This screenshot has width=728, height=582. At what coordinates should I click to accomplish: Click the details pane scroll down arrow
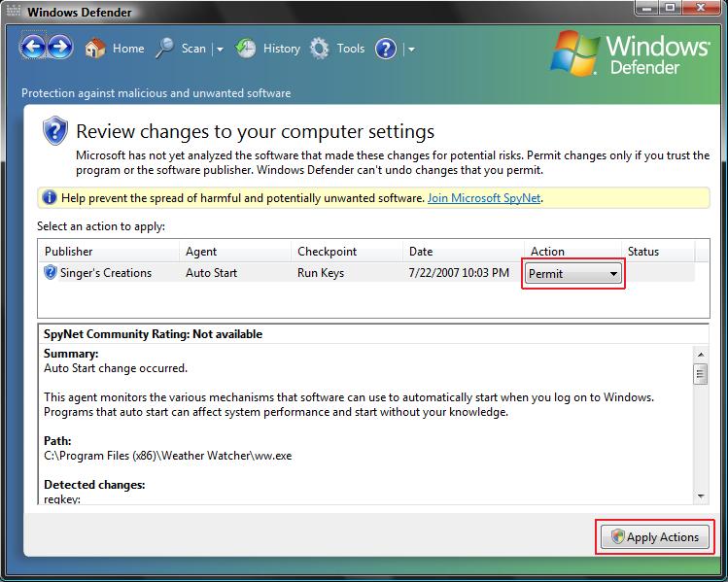pos(701,496)
